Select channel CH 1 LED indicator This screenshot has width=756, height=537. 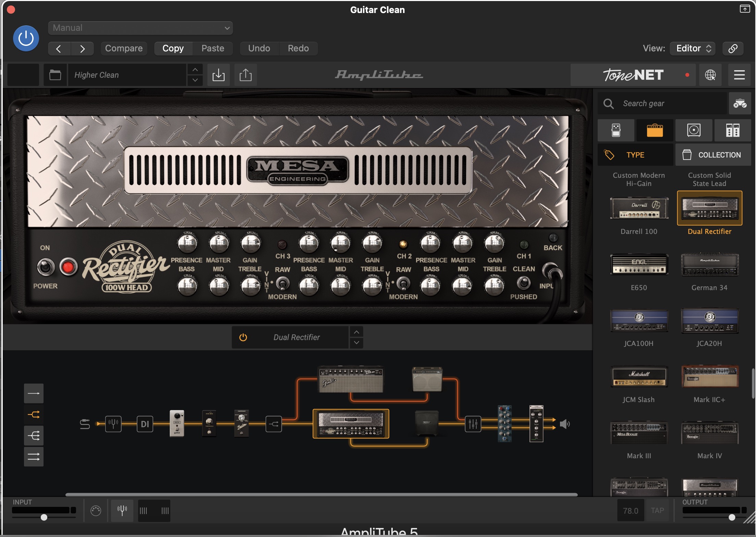click(524, 245)
